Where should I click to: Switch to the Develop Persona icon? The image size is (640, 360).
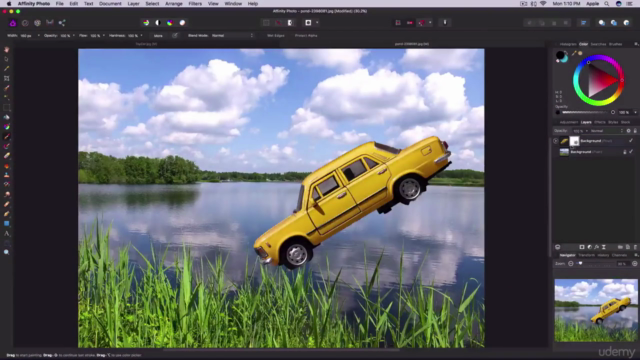[x=38, y=23]
